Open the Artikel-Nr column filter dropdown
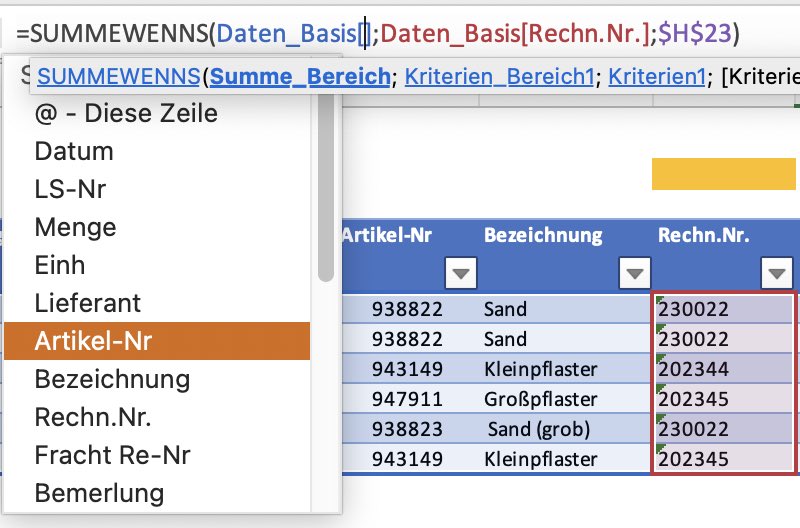Image resolution: width=800 pixels, height=528 pixels. (461, 273)
